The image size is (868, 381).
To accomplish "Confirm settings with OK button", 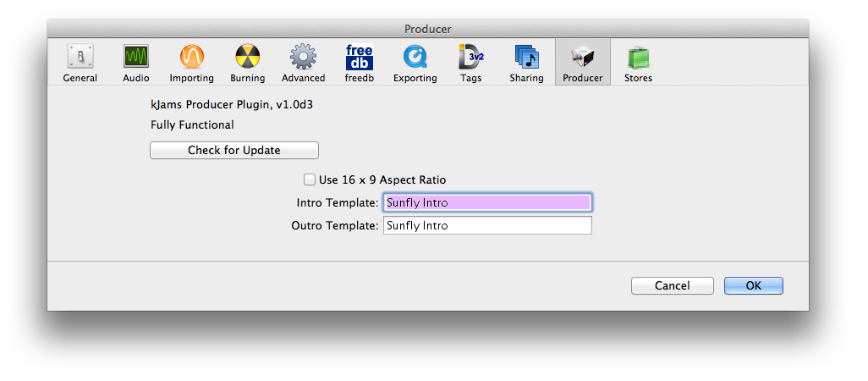I will (x=754, y=286).
